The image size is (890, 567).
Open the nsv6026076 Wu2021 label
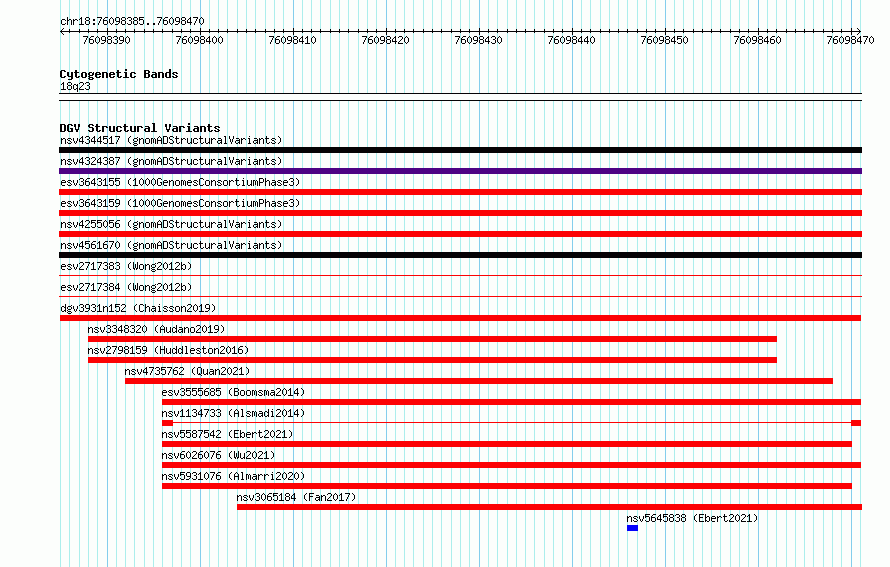coord(218,455)
